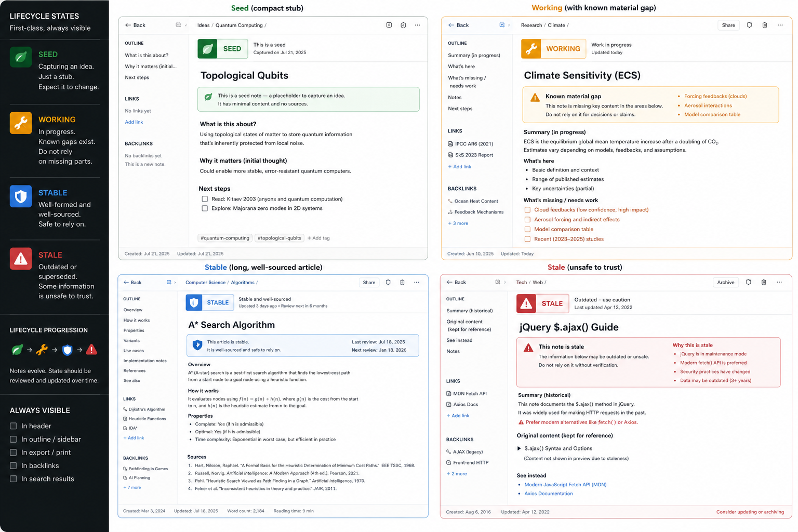Click Add tag field in Topological Qubits note
Image resolution: width=798 pixels, height=532 pixels.
click(318, 238)
